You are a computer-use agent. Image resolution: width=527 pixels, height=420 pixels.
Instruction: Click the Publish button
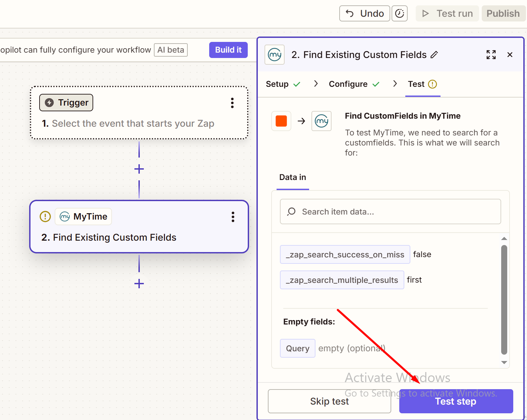pyautogui.click(x=503, y=13)
